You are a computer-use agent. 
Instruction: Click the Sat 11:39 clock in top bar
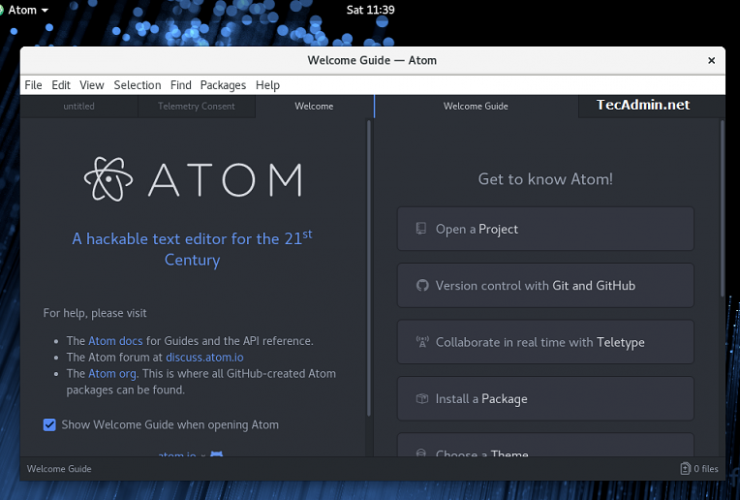pos(370,10)
